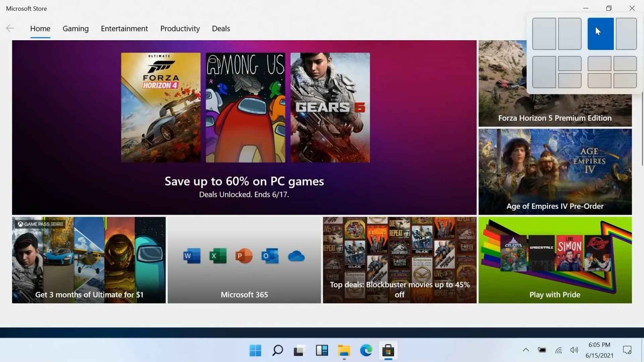Launch File Explorer from the taskbar
This screenshot has height=362, width=644.
pos(344,350)
